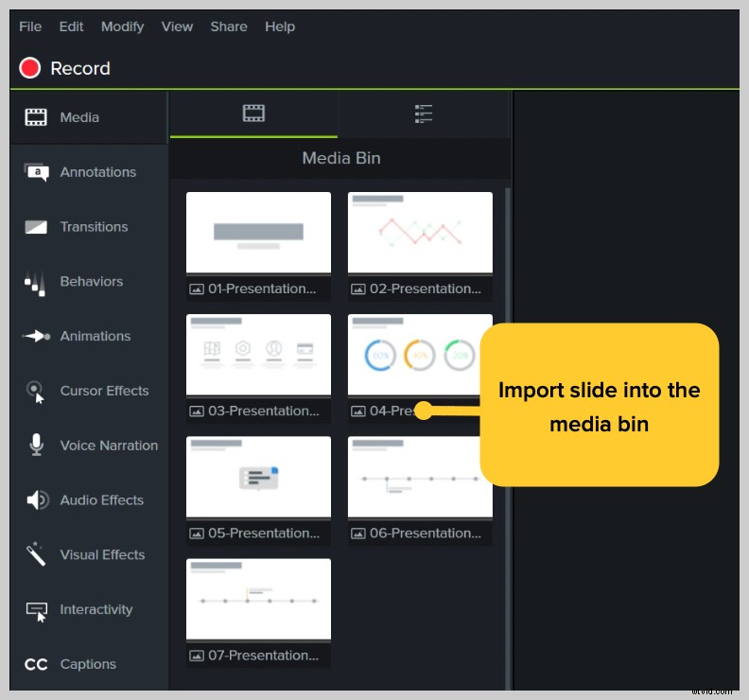Open the Help menu
749x700 pixels.
pos(280,26)
